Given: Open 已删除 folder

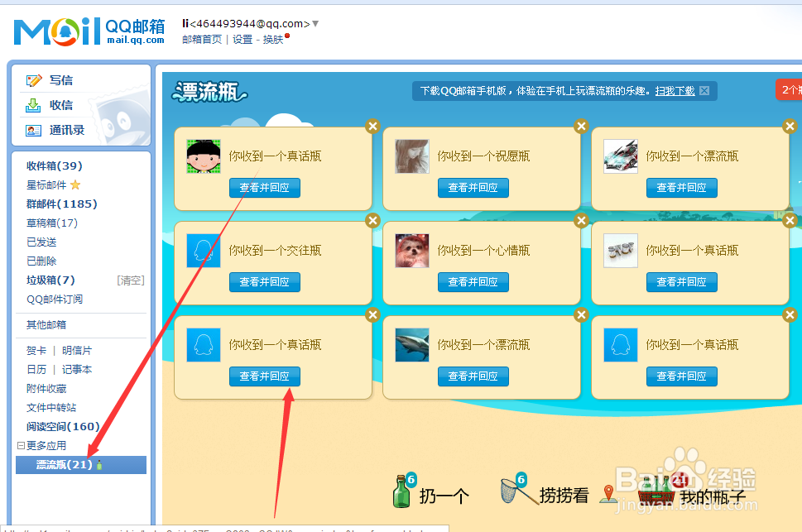Looking at the screenshot, I should 41,261.
